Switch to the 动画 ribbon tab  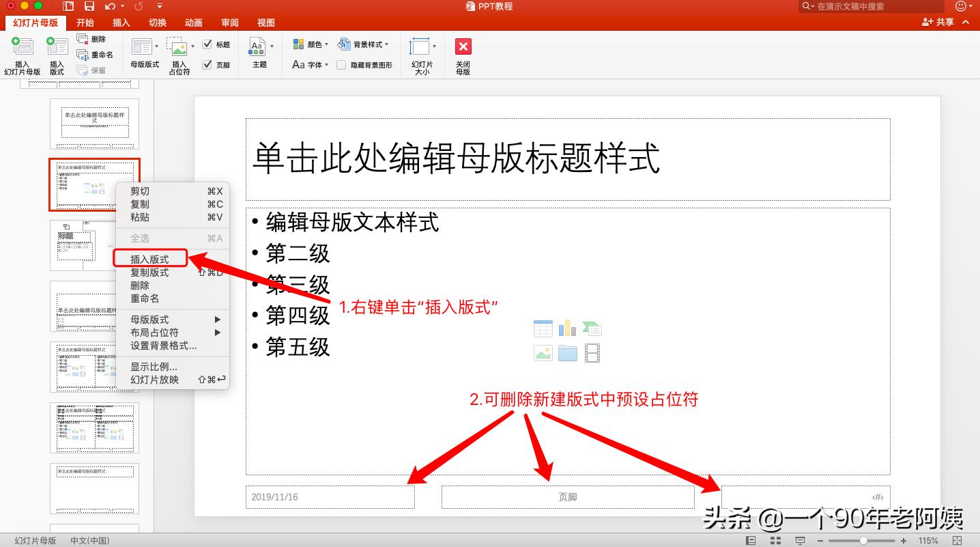(x=193, y=22)
